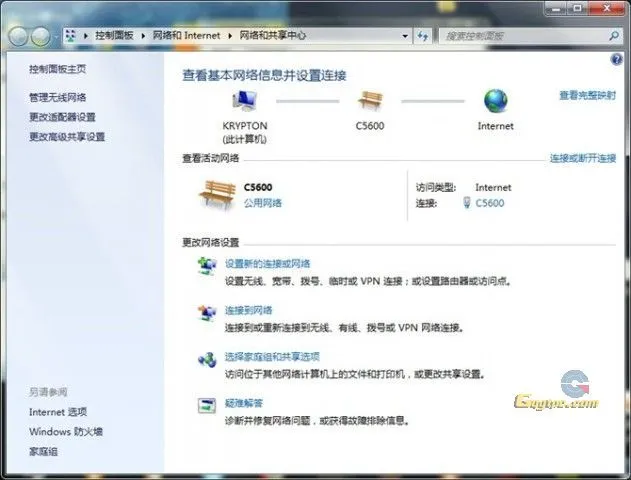Image resolution: width=631 pixels, height=480 pixels.
Task: Open 控制面板主页 in the sidebar
Action: click(58, 69)
